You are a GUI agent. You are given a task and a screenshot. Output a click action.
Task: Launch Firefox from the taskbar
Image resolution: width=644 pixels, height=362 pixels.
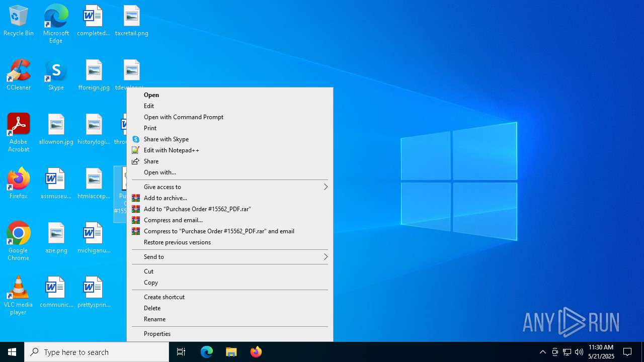(x=256, y=352)
